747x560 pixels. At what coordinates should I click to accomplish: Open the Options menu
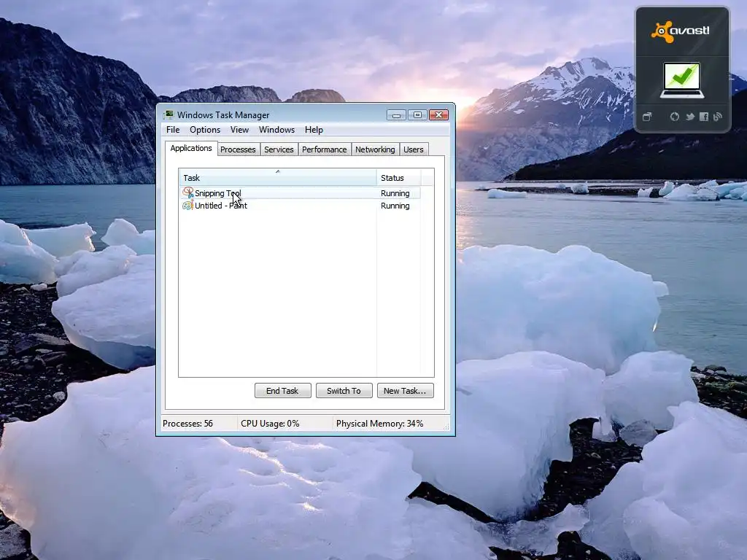(205, 130)
